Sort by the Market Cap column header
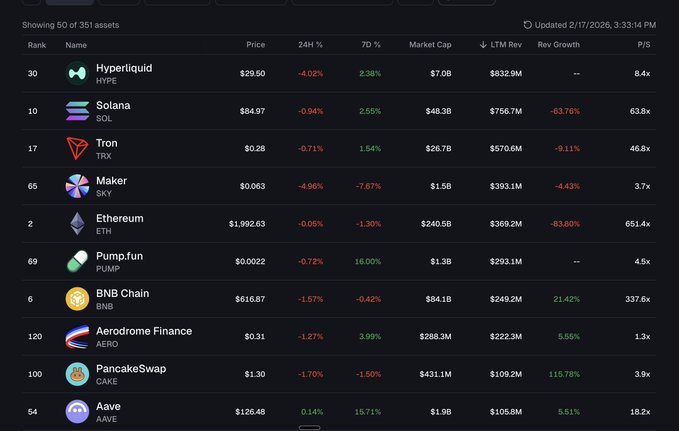 tap(431, 45)
